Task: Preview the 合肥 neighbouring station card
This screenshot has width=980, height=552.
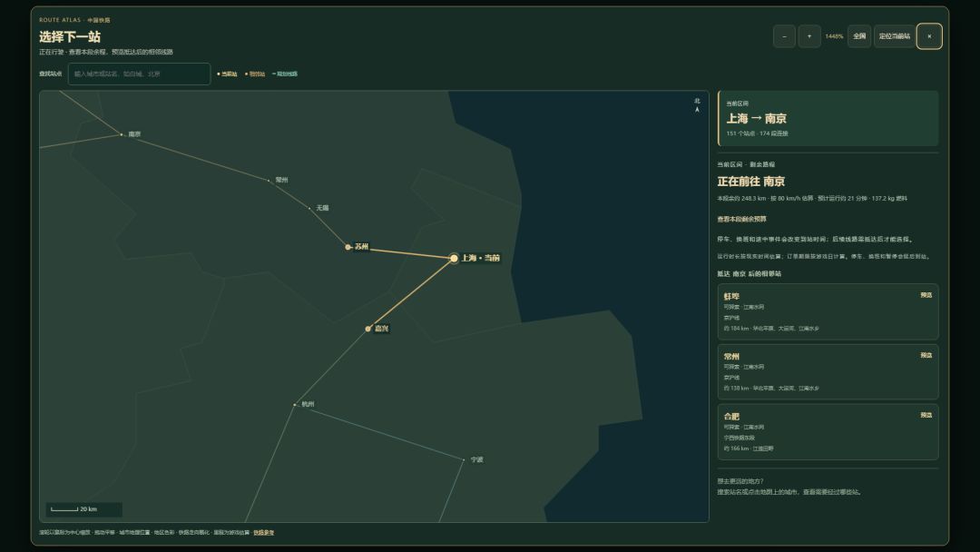Action: [x=828, y=432]
